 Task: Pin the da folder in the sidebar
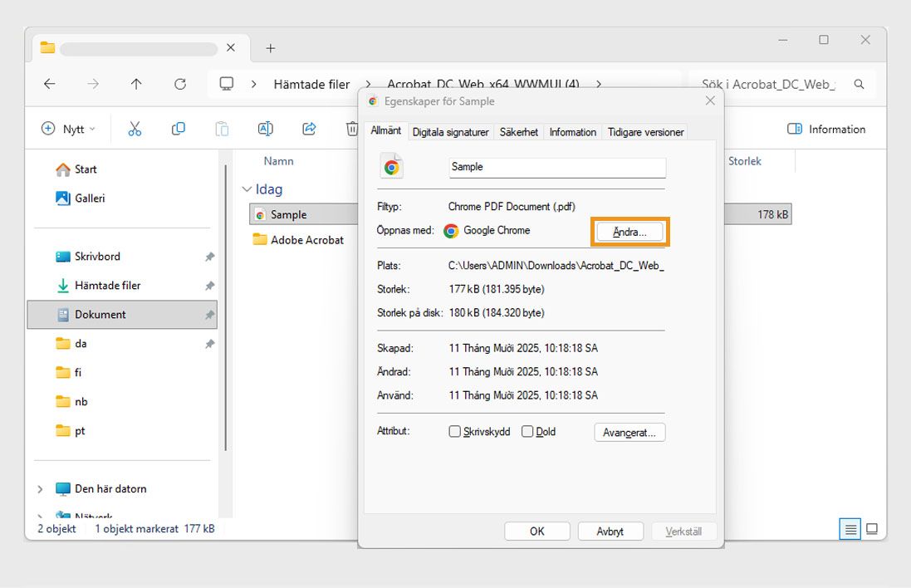pyautogui.click(x=209, y=343)
